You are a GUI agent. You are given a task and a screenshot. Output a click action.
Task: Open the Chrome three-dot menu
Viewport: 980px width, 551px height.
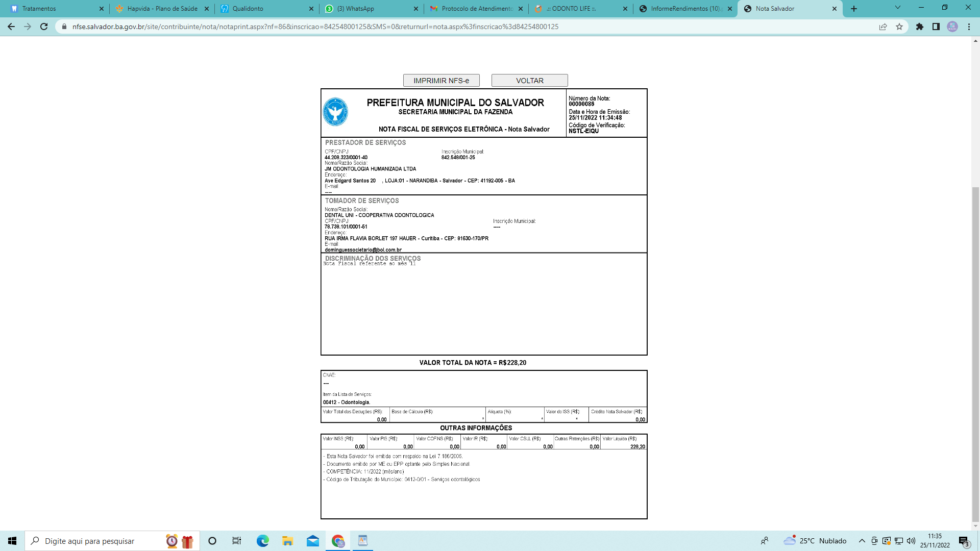click(969, 27)
